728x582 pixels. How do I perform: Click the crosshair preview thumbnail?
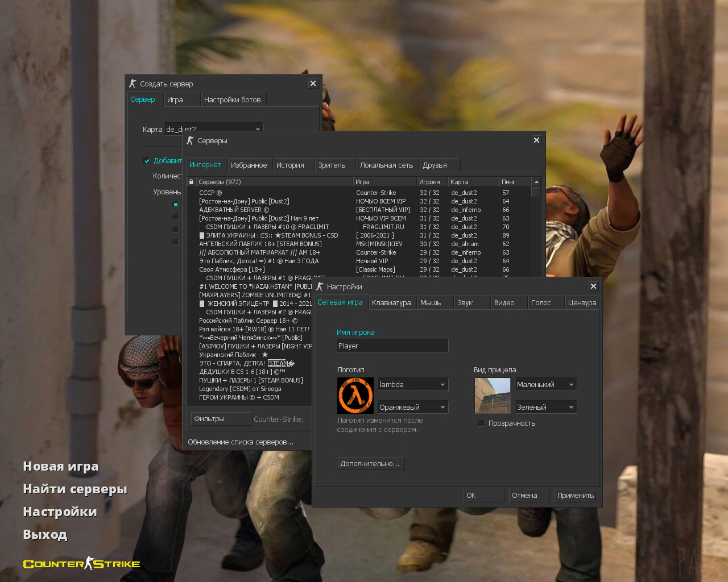pyautogui.click(x=493, y=396)
